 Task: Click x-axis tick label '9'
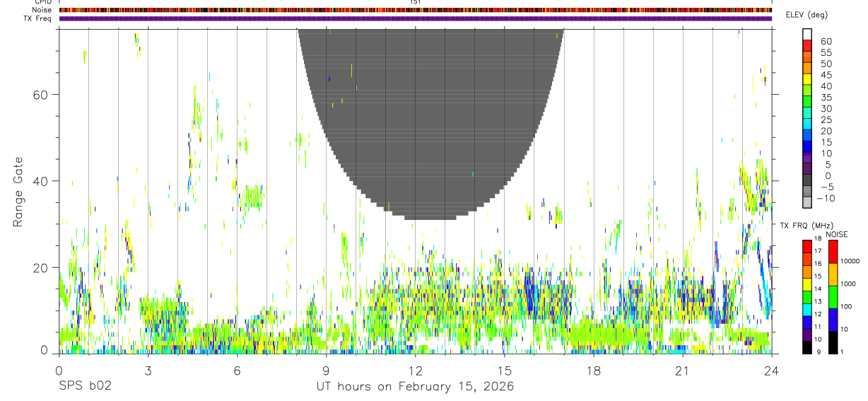(x=326, y=371)
